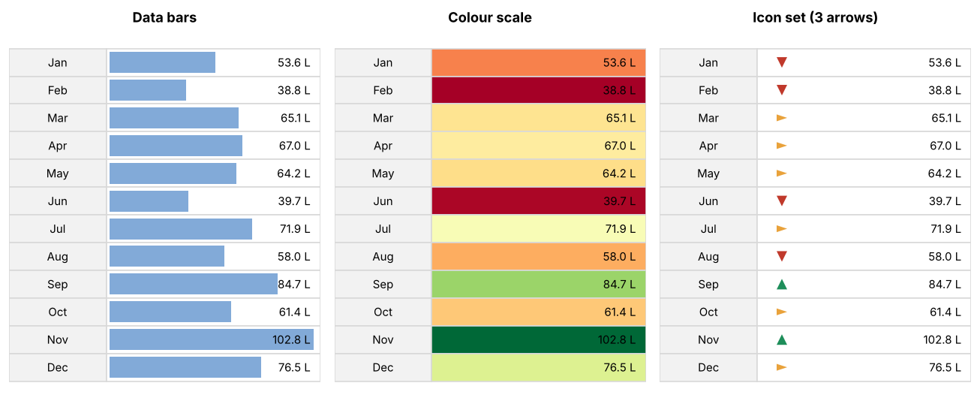Click the orange sideways arrow in Oct row

(781, 312)
